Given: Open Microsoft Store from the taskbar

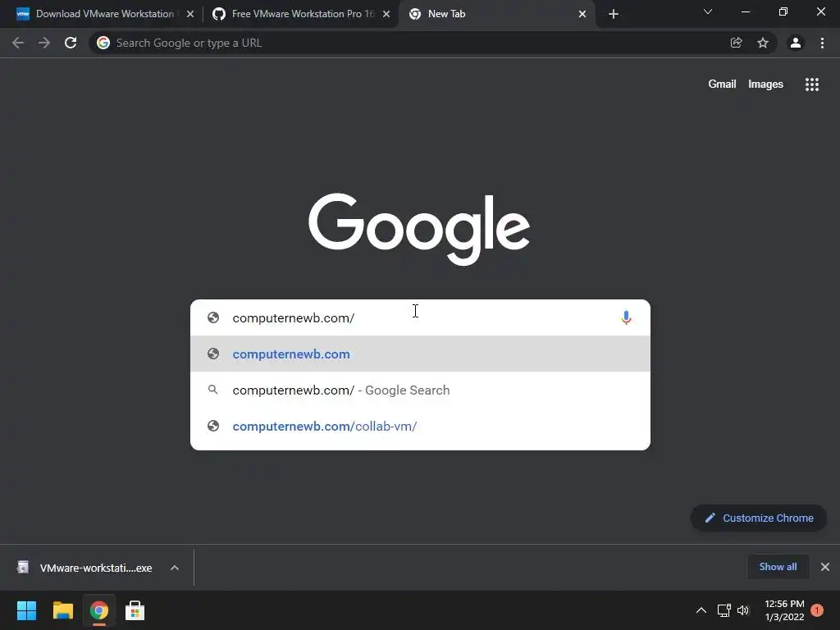Looking at the screenshot, I should 135,610.
